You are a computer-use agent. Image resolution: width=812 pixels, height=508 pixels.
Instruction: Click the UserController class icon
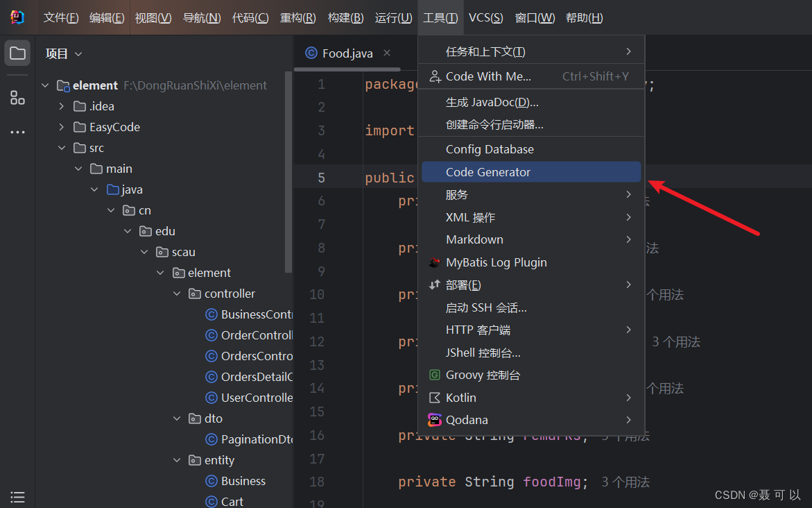pyautogui.click(x=211, y=398)
